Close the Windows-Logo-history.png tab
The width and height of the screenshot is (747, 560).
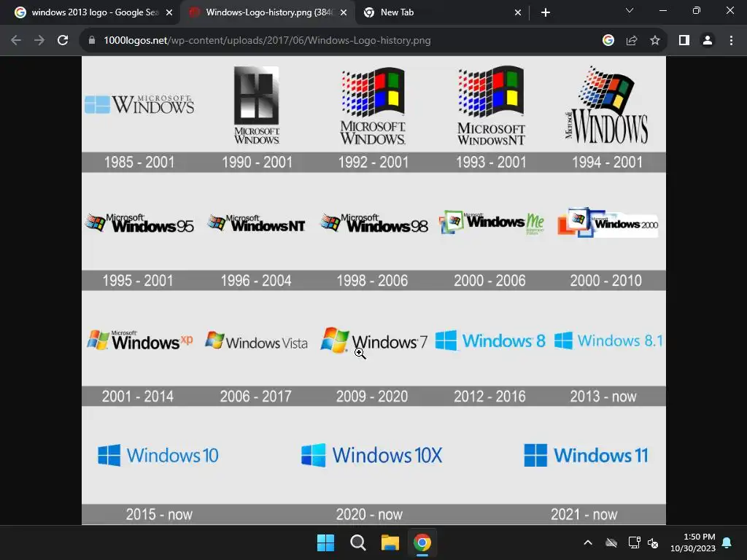click(344, 12)
